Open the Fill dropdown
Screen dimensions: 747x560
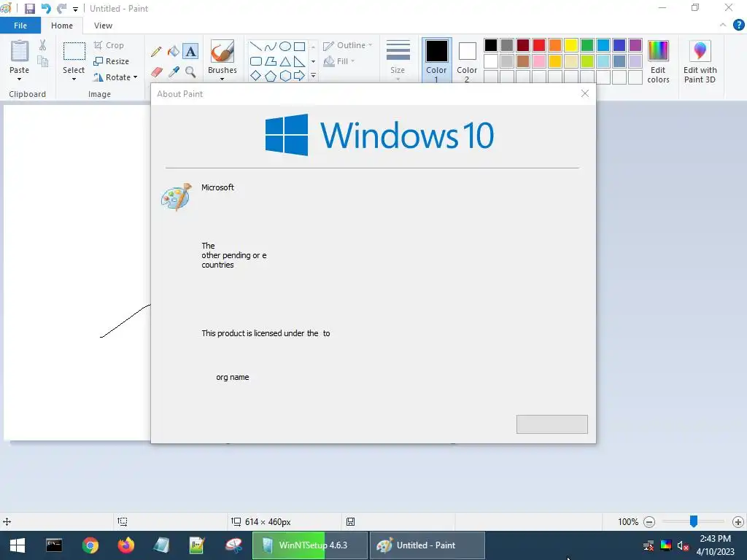coord(339,61)
